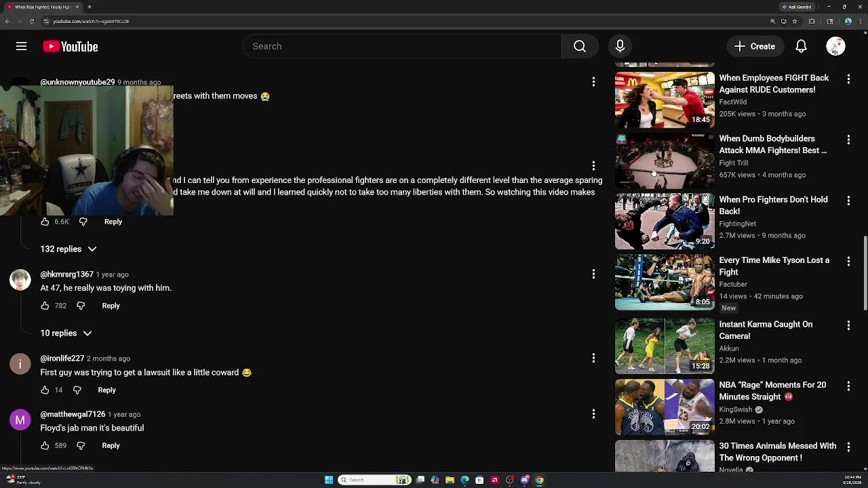Open notifications bell
The width and height of the screenshot is (868, 488).
tap(801, 46)
